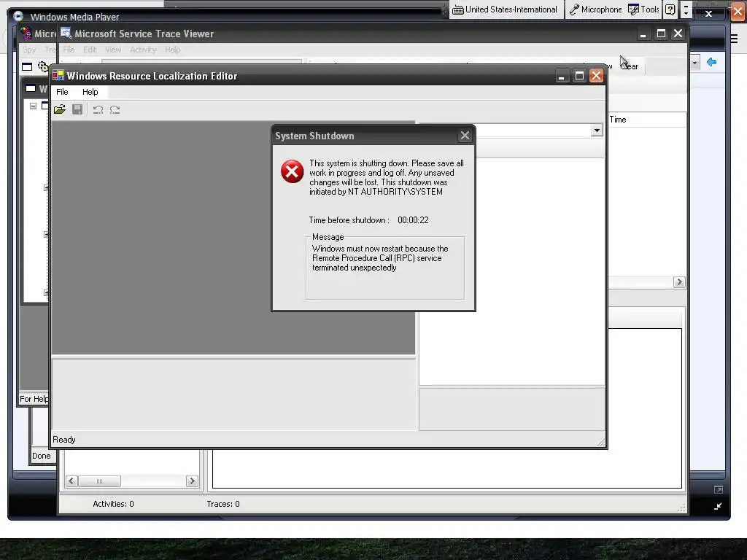Click the left arrow of Trace Viewer horizontal scrollbar
Screen dimensions: 747x560
click(x=71, y=481)
